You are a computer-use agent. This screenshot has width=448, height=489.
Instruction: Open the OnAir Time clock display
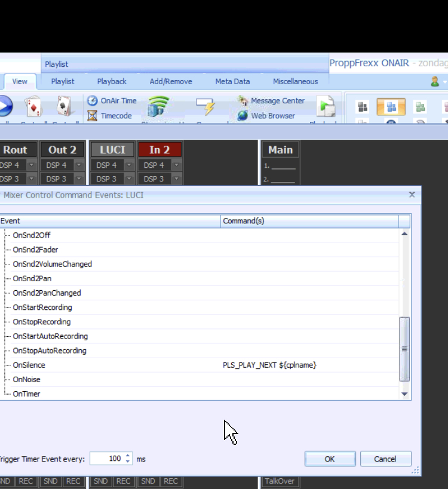[x=112, y=101]
